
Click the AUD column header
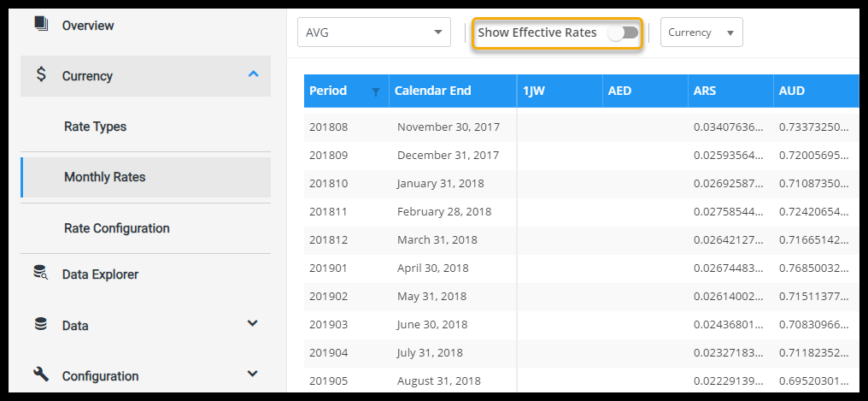coord(792,91)
